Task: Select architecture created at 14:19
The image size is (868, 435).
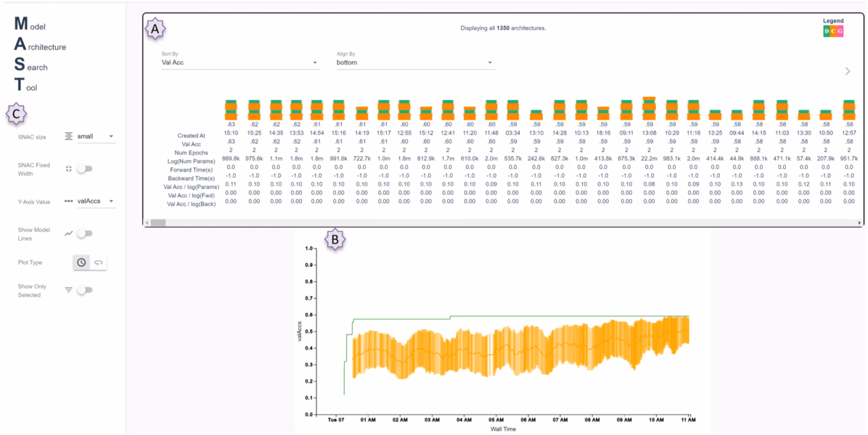Action: (x=362, y=113)
